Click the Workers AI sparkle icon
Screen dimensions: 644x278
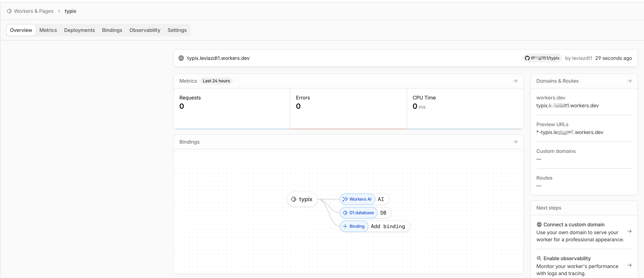(x=345, y=199)
